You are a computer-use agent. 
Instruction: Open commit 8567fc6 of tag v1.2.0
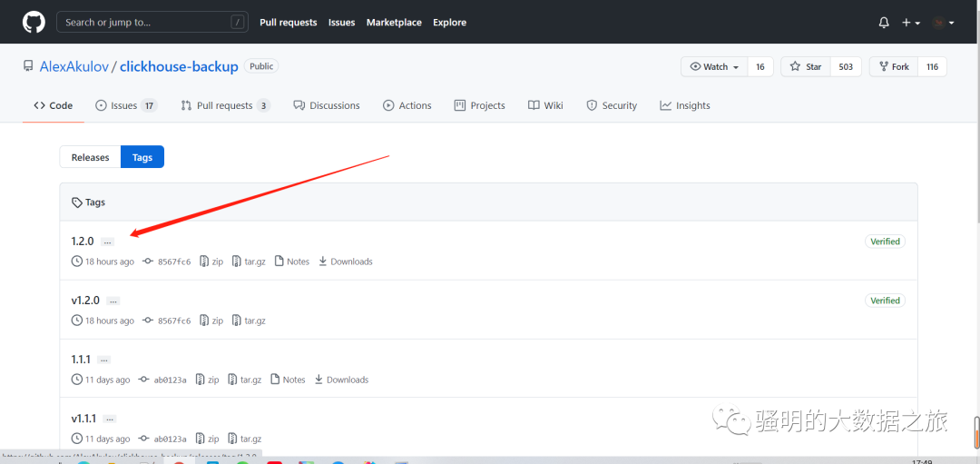[167, 321]
